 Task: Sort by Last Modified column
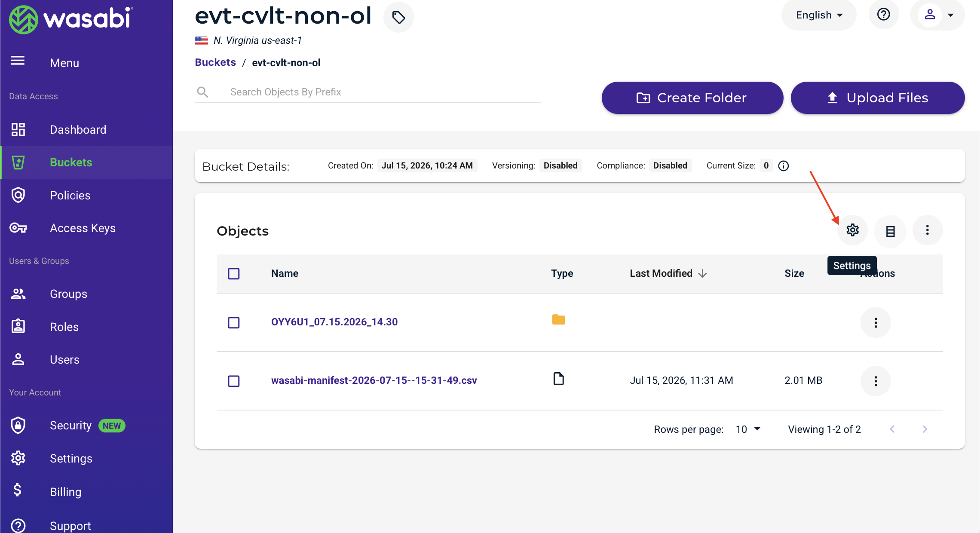click(x=668, y=273)
